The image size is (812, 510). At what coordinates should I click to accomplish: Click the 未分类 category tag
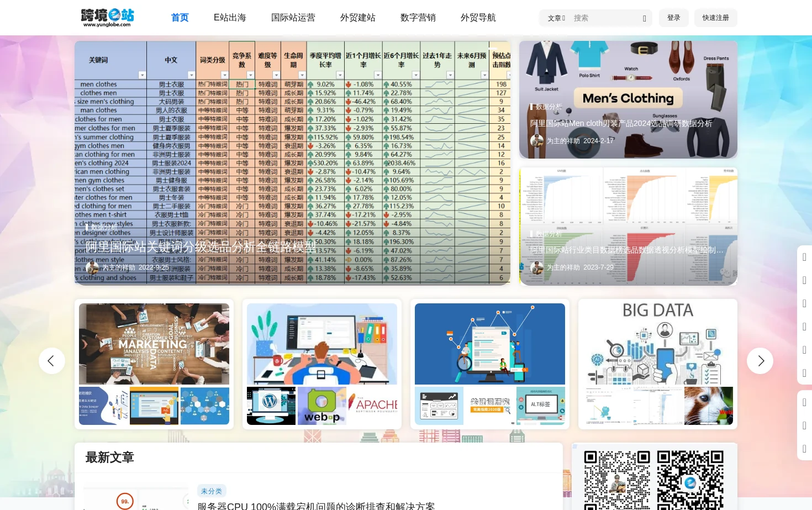(212, 491)
